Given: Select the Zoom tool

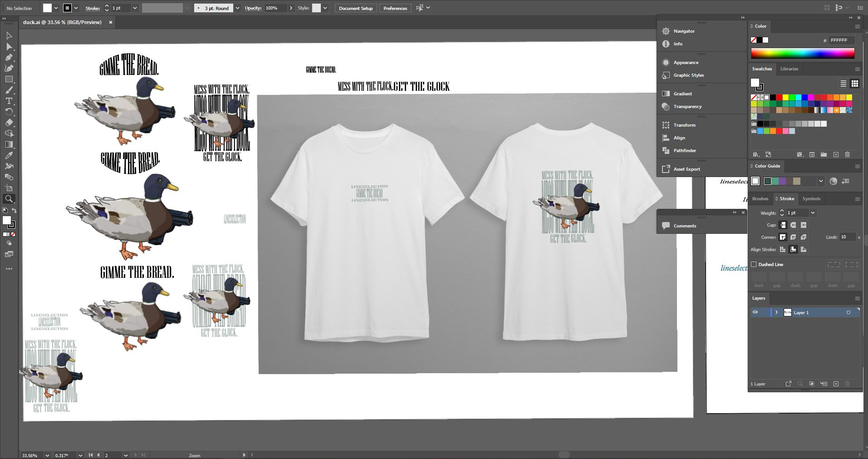Looking at the screenshot, I should tap(9, 199).
